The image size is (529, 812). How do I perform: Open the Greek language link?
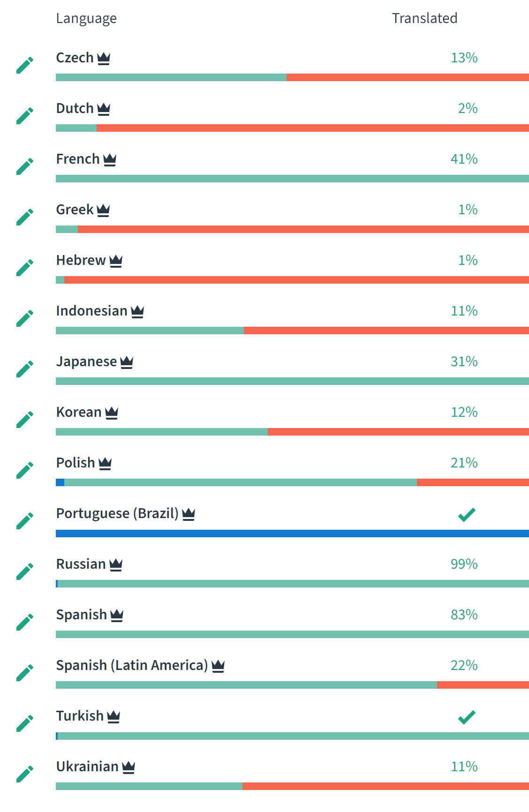click(x=75, y=210)
